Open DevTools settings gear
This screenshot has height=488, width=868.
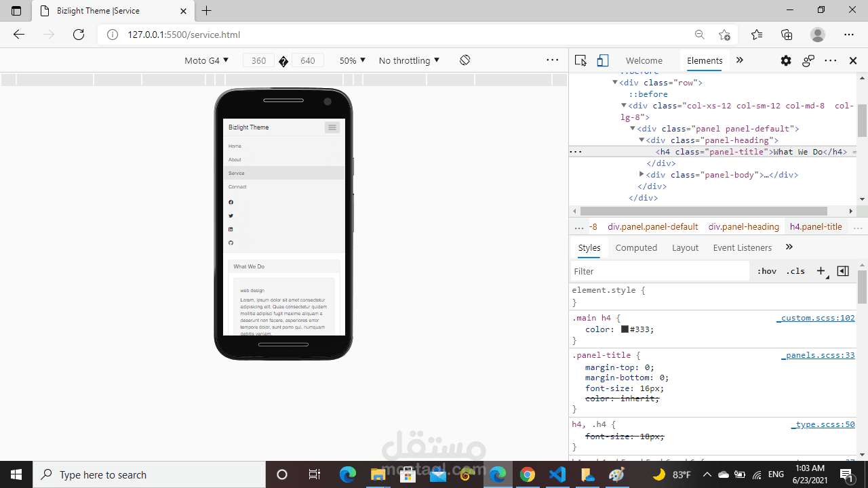(786, 60)
